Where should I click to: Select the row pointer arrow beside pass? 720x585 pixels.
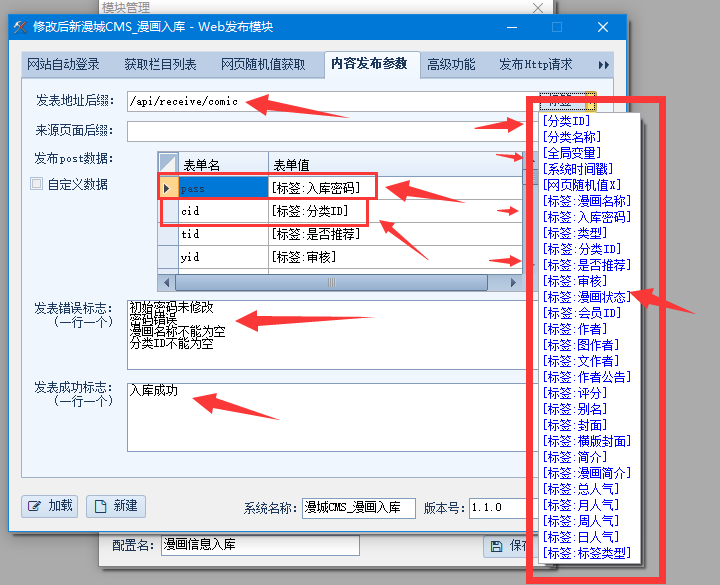tap(167, 187)
